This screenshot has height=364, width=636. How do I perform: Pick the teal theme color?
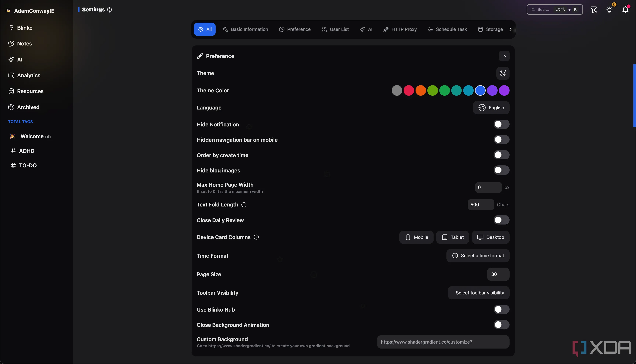point(457,91)
